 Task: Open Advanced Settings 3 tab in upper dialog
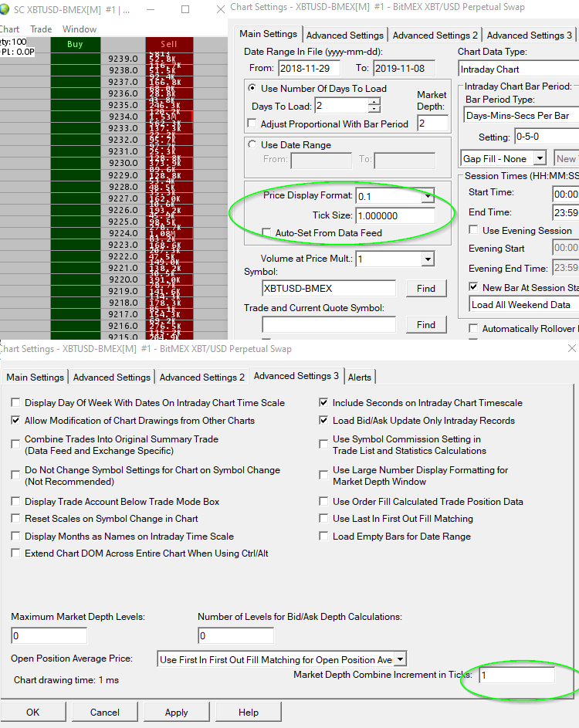tap(530, 36)
